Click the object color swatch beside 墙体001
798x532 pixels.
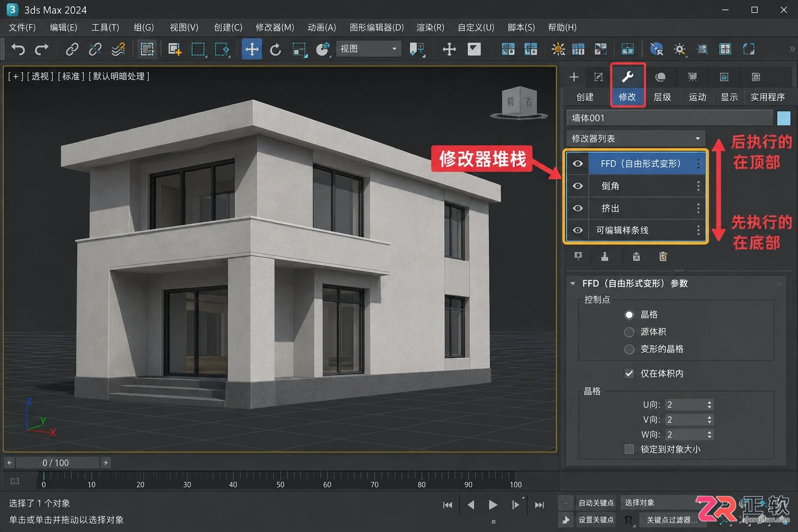tap(784, 118)
